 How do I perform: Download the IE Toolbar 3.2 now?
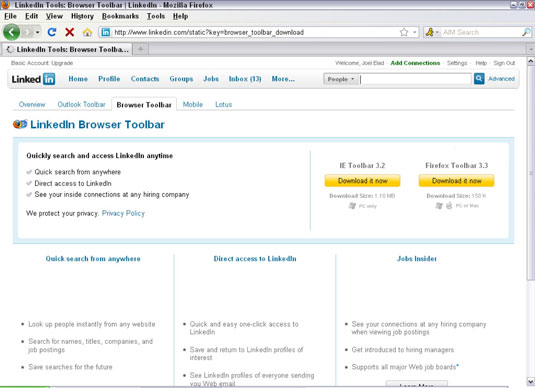(x=362, y=181)
